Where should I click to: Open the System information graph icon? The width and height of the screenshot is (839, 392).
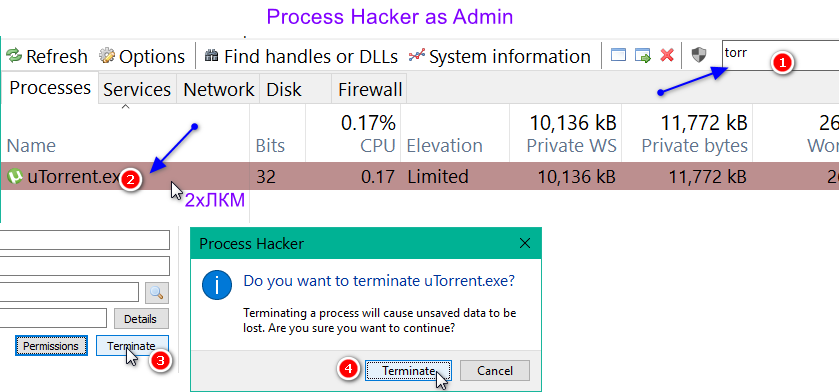(x=417, y=55)
